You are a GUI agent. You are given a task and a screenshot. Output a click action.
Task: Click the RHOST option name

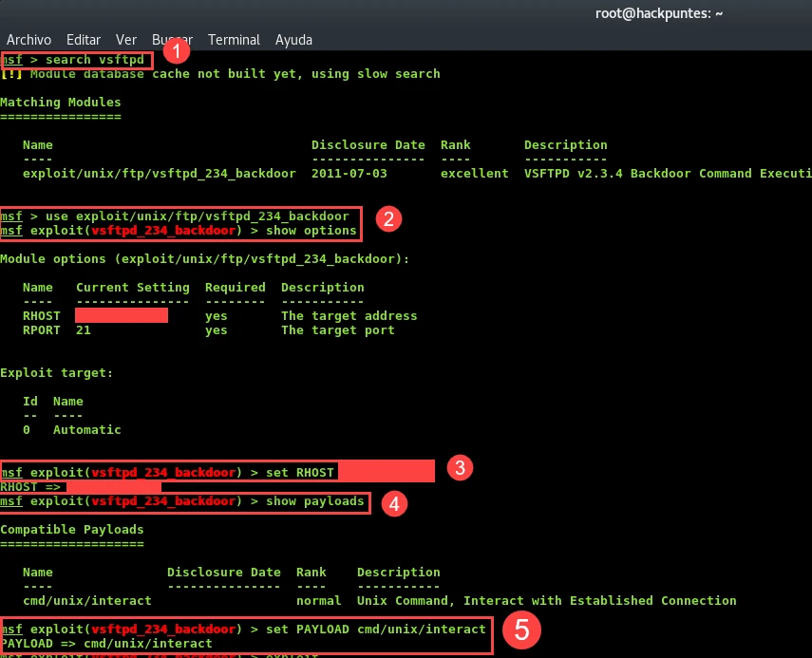point(42,316)
